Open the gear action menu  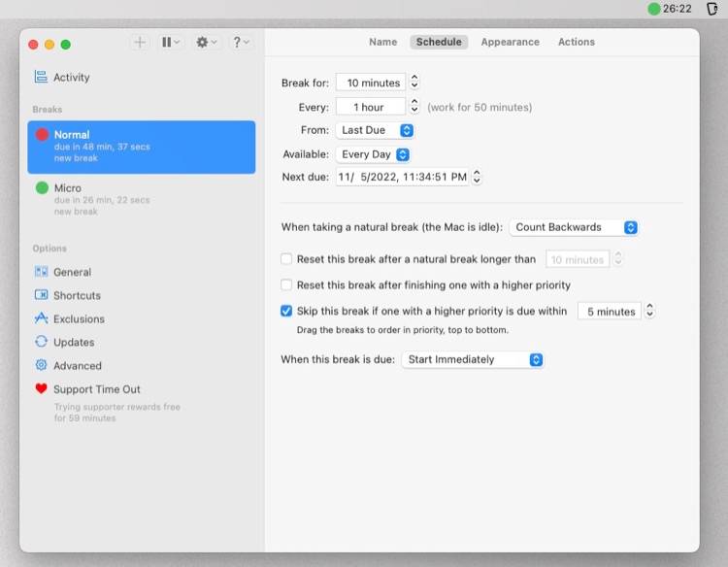(x=206, y=43)
